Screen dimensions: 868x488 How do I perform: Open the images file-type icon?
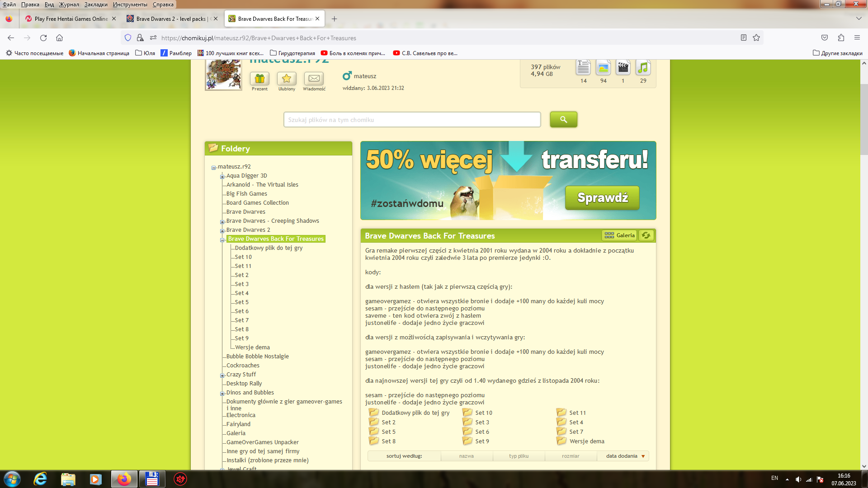(603, 68)
